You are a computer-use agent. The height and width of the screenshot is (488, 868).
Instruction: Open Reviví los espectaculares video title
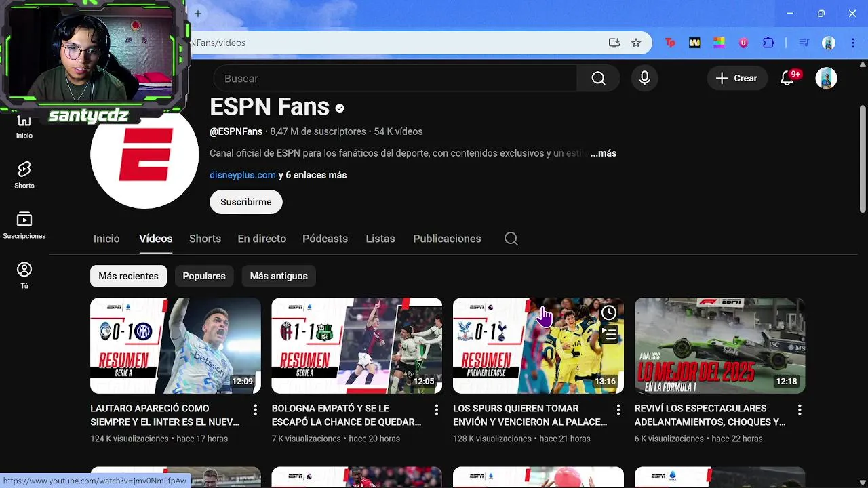pos(710,415)
